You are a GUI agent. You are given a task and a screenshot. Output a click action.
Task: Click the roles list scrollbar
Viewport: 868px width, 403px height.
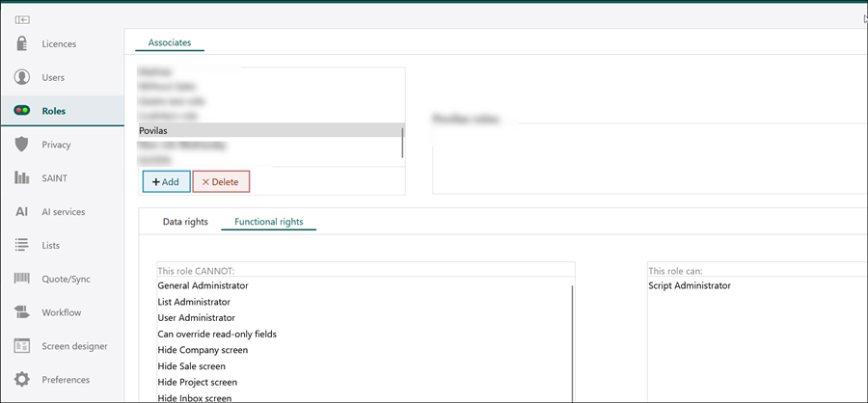[x=402, y=142]
